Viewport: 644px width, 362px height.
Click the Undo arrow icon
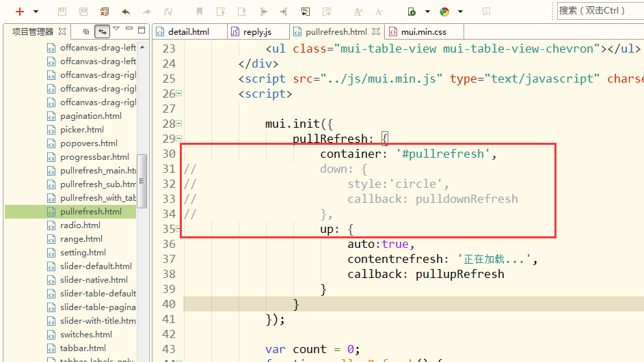click(x=126, y=12)
